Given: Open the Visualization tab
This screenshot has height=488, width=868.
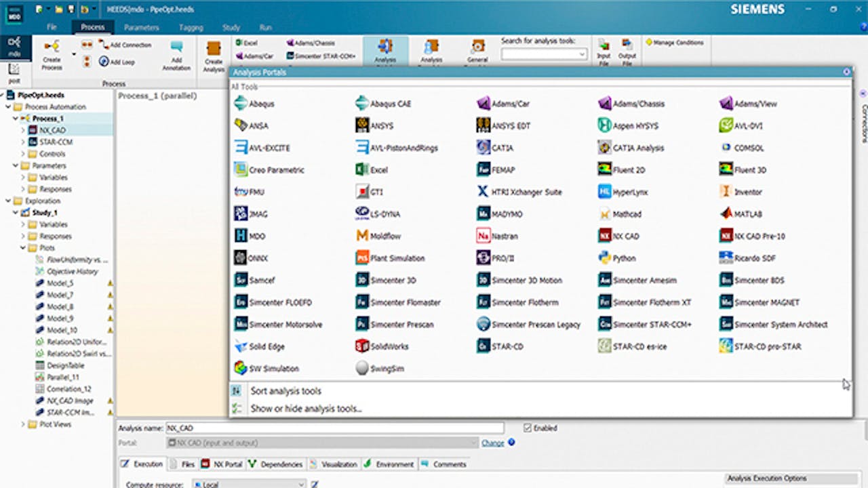Looking at the screenshot, I should [333, 464].
